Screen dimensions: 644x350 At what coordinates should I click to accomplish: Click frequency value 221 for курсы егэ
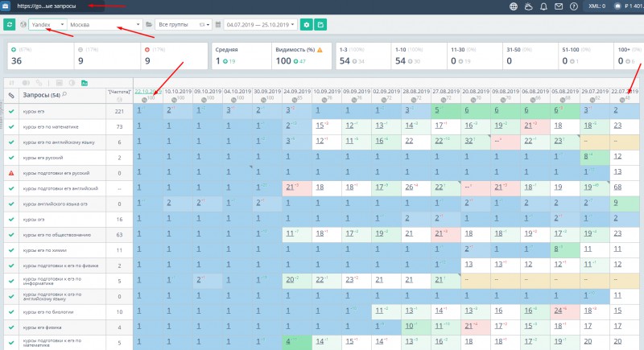click(x=119, y=111)
